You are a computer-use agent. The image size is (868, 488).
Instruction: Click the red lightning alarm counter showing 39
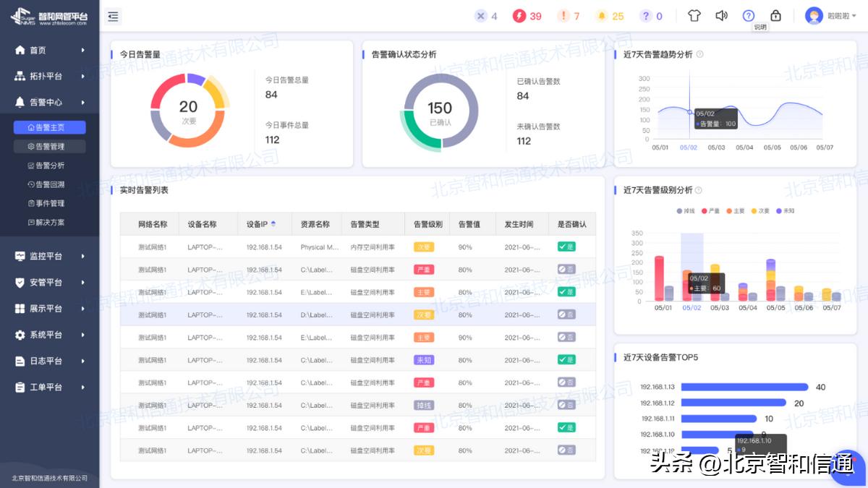coord(527,15)
